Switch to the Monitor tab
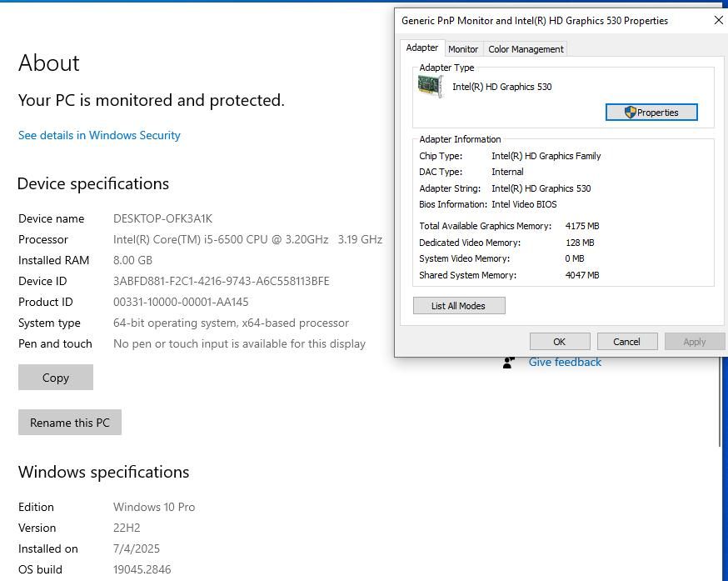The width and height of the screenshot is (728, 581). pyautogui.click(x=463, y=49)
